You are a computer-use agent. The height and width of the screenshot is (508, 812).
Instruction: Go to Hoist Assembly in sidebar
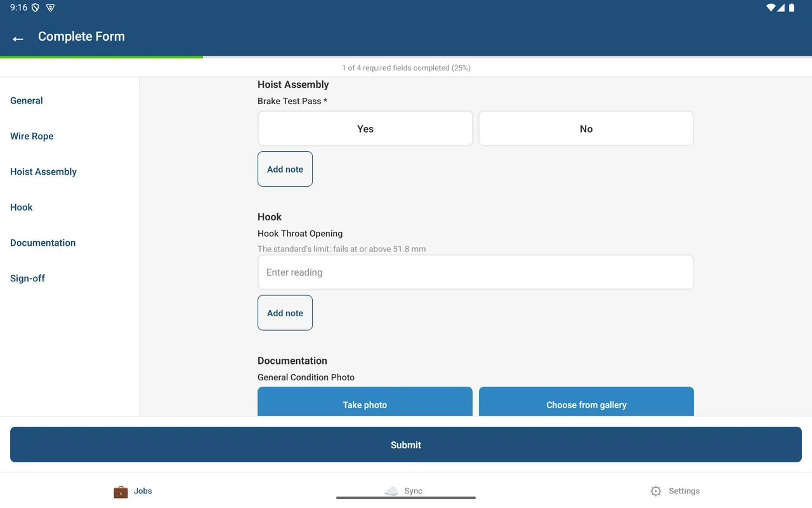coord(43,171)
